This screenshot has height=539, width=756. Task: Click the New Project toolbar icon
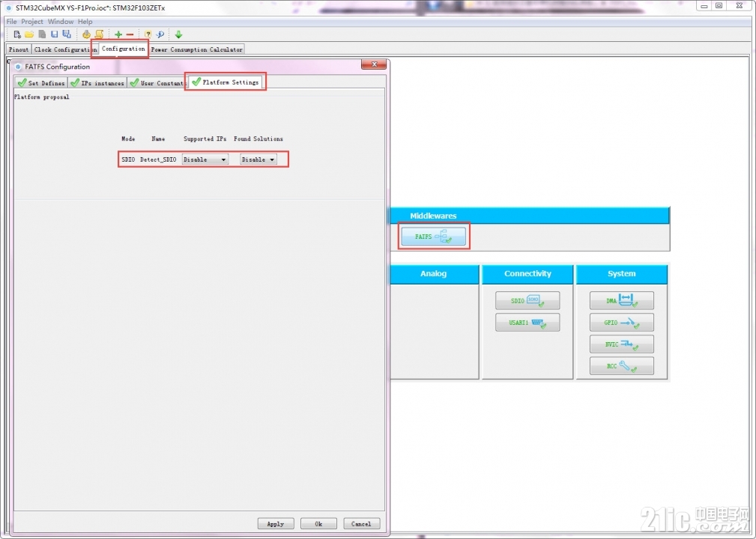coord(17,34)
